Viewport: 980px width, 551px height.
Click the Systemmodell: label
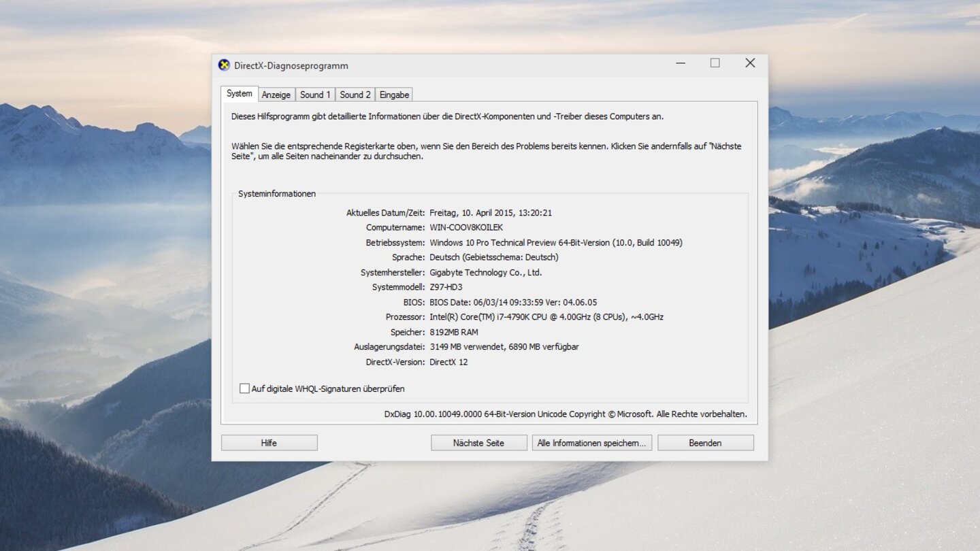pyautogui.click(x=399, y=288)
